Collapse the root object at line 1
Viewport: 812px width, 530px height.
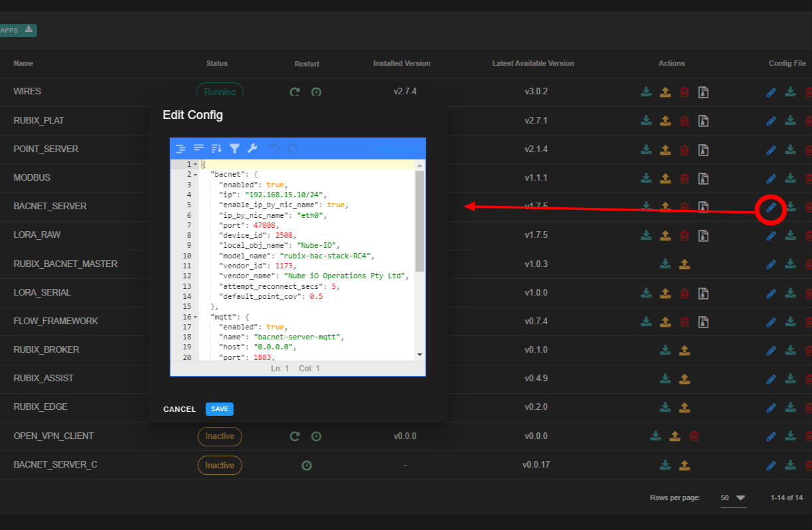(195, 164)
